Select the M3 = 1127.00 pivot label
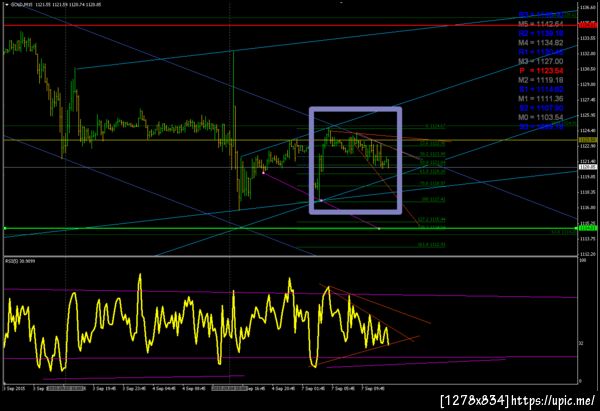This screenshot has height=411, width=600. point(540,61)
